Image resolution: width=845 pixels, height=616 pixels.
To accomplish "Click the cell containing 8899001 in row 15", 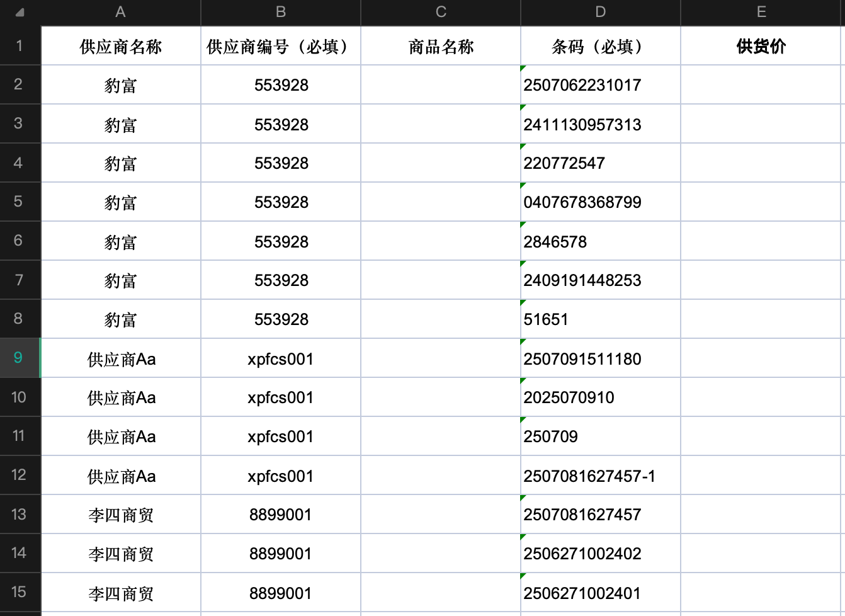I will [x=281, y=592].
